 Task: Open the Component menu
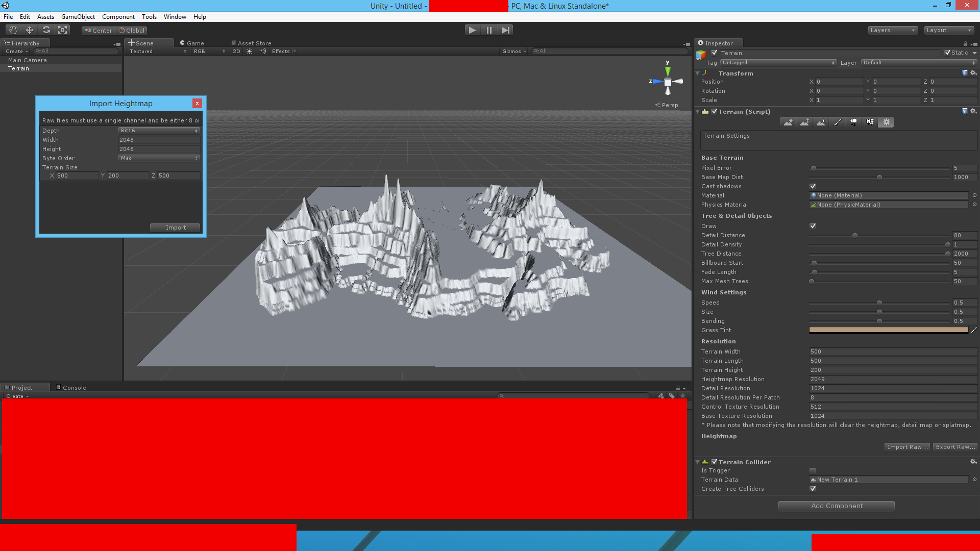tap(118, 17)
